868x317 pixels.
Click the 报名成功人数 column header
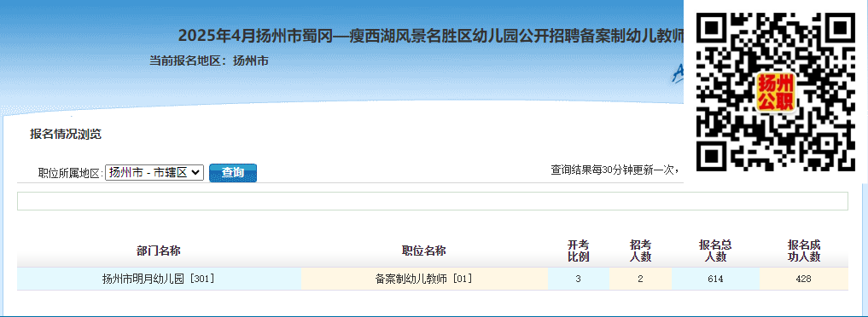(804, 251)
